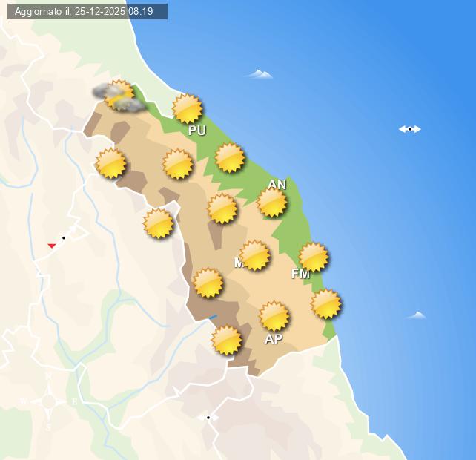Click the sun icon directly above PU label
This screenshot has width=476, height=460.
[188, 108]
